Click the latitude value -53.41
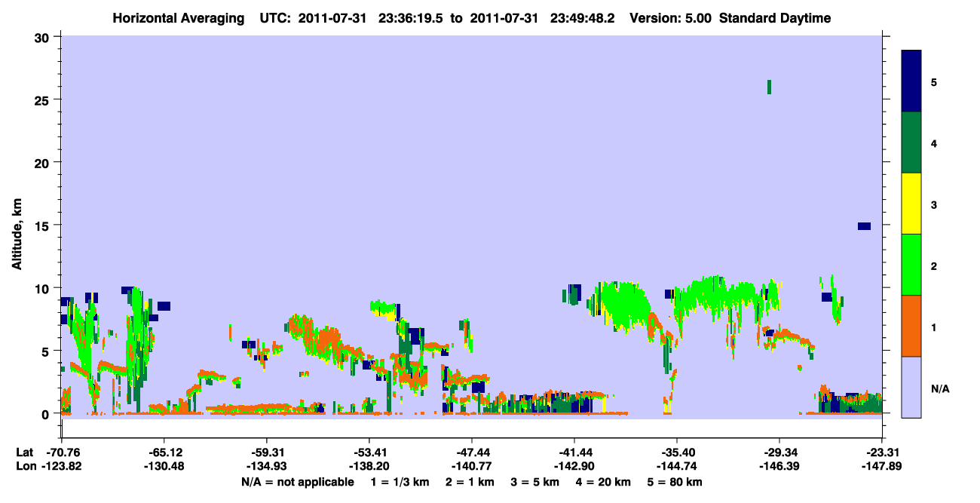This screenshot has width=980, height=503. click(x=369, y=452)
